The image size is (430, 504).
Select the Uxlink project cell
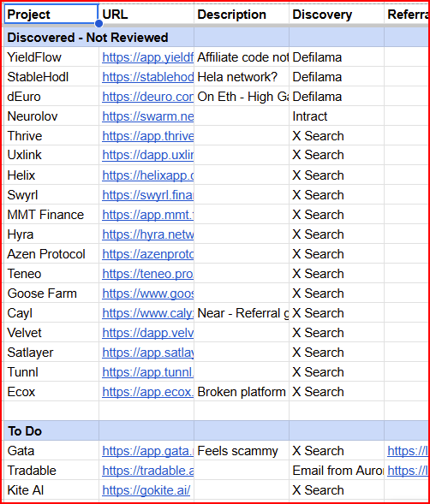coord(51,155)
